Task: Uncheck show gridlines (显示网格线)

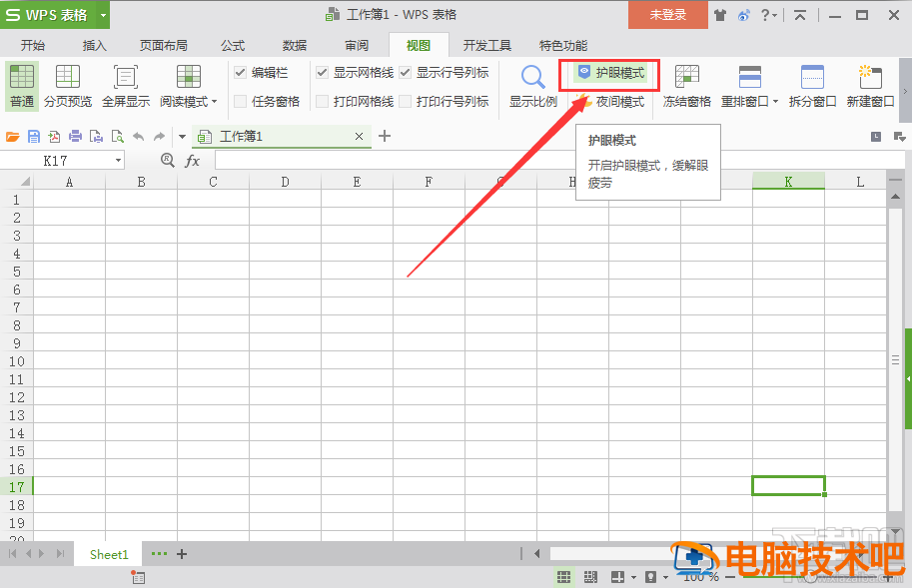Action: click(323, 73)
